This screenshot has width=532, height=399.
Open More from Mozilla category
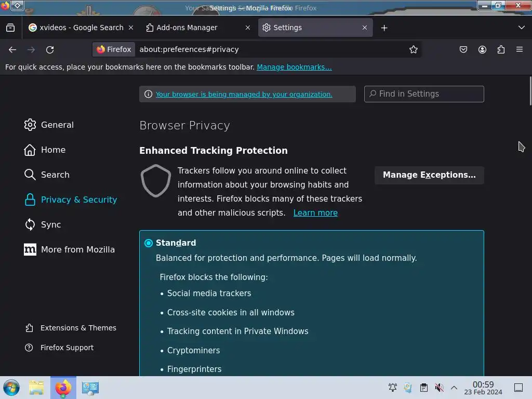point(69,250)
